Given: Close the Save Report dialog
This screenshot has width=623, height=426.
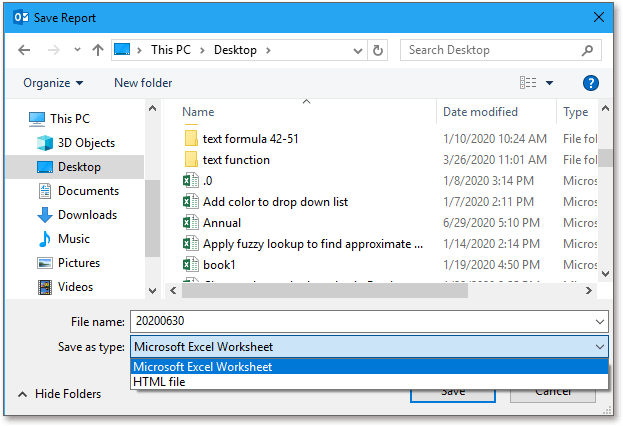Looking at the screenshot, I should (598, 17).
